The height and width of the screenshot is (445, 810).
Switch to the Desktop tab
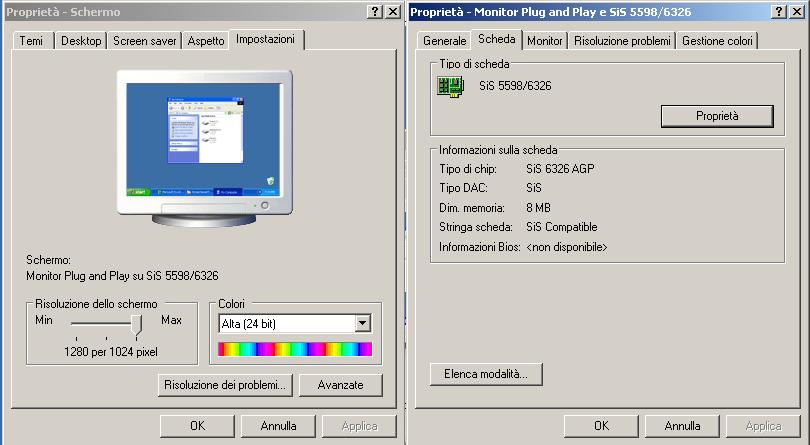pyautogui.click(x=81, y=41)
